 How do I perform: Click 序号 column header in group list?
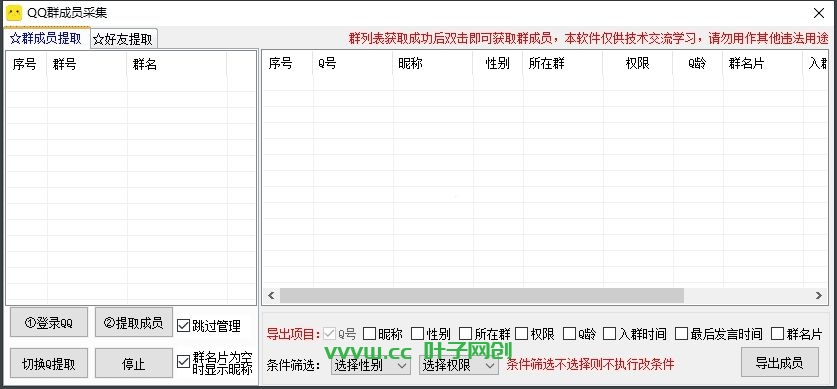click(27, 65)
